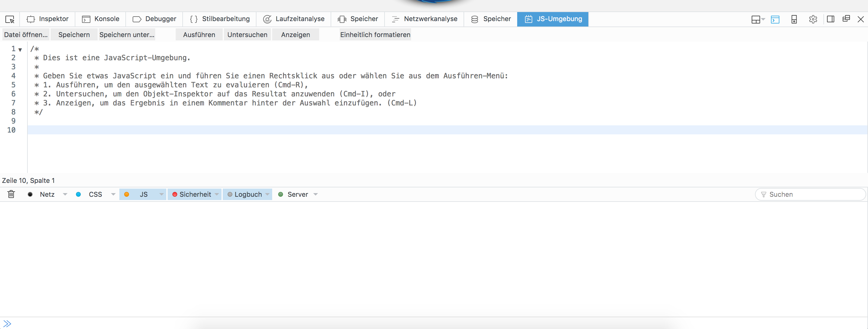Open the Netz filter dropdown arrow
The width and height of the screenshot is (868, 329).
point(65,194)
